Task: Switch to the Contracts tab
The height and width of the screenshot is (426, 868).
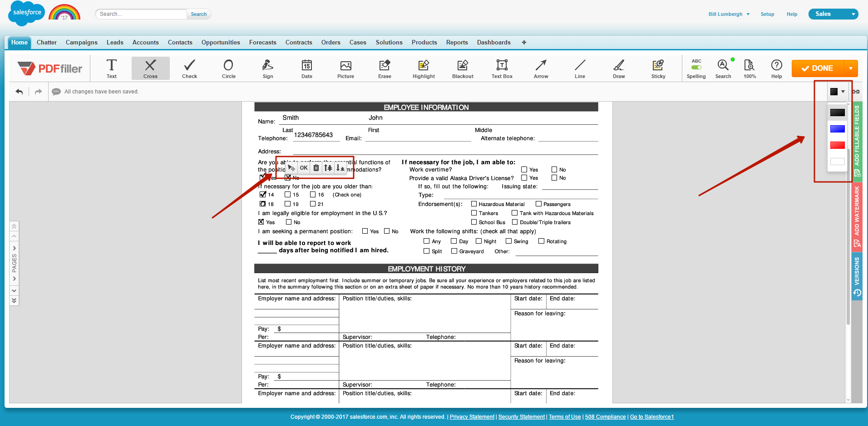Action: click(299, 43)
